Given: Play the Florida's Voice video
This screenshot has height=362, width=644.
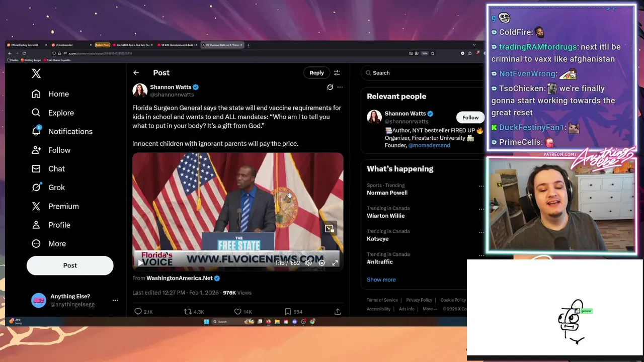Looking at the screenshot, I should click(140, 263).
